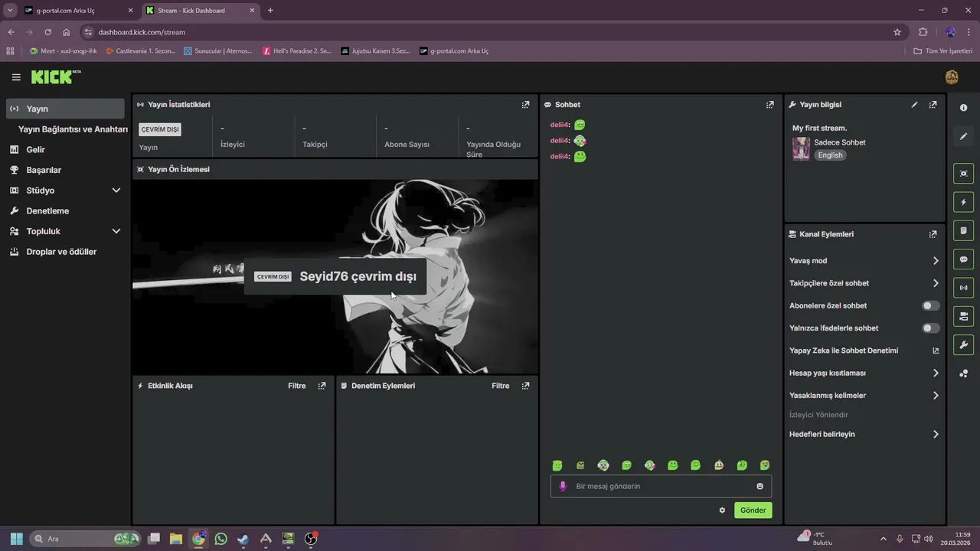Toggle Abonelere özel sohbet switch

click(x=930, y=305)
